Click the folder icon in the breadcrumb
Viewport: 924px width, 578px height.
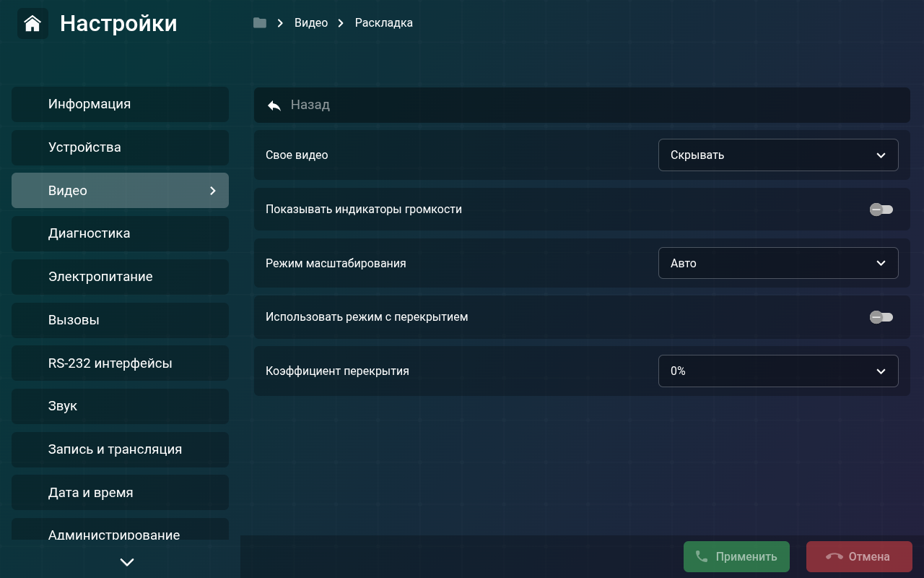click(x=259, y=22)
